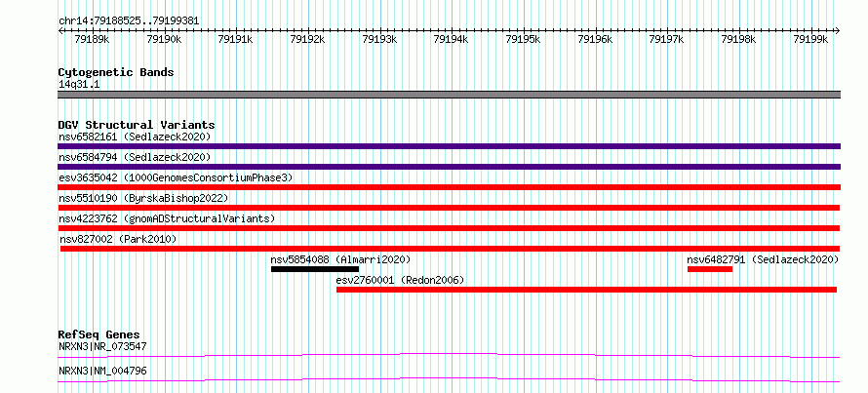868x393 pixels.
Task: Click the nsv6584794 (Sedlazeck2020) variant label
Action: point(135,157)
